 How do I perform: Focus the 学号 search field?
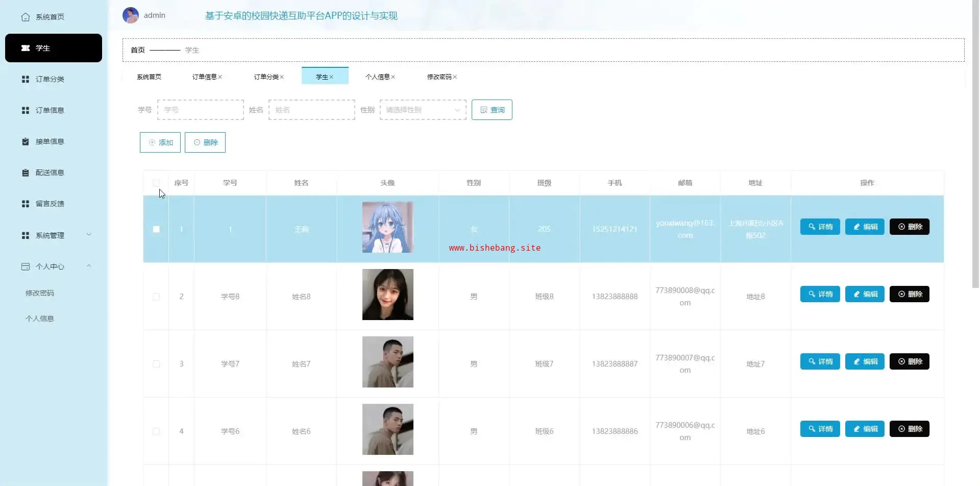click(201, 110)
